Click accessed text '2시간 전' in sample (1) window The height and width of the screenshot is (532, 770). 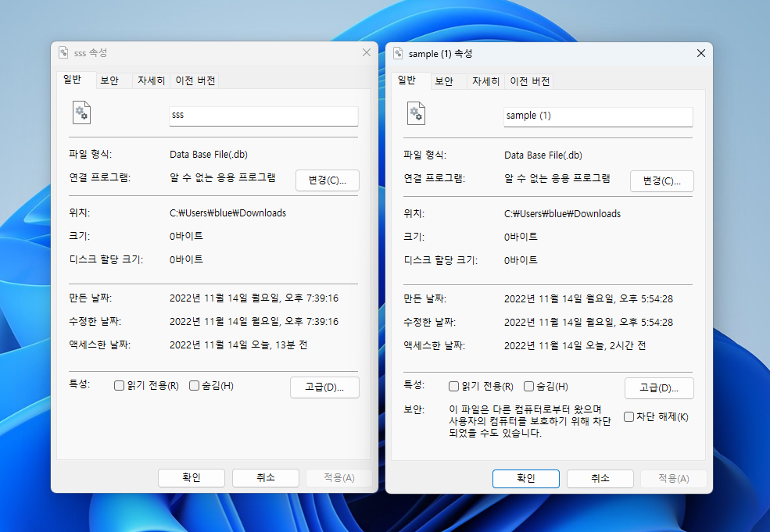(x=628, y=346)
